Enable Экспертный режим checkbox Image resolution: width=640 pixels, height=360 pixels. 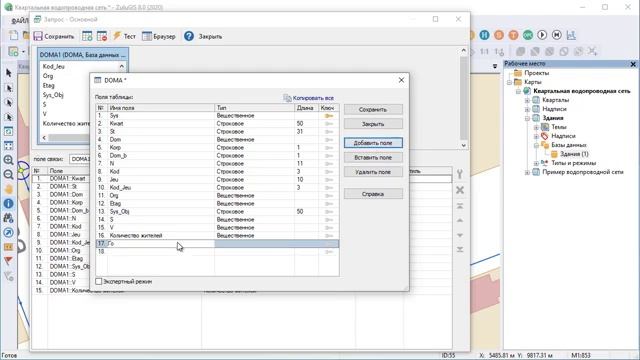tap(99, 282)
